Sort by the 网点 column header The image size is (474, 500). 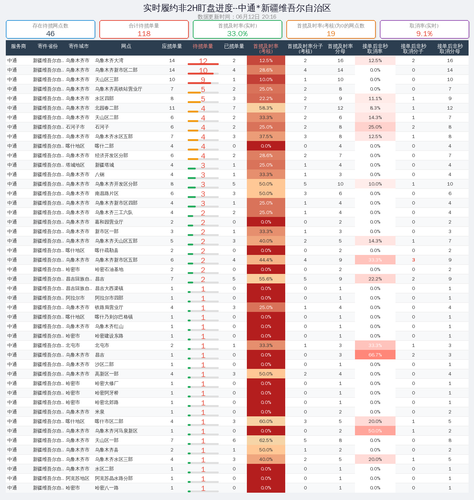coord(126,46)
